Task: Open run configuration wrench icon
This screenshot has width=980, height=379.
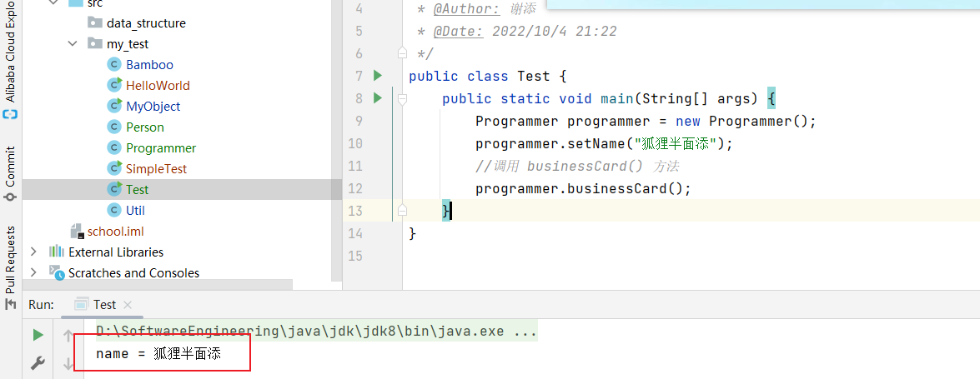Action: [x=38, y=363]
